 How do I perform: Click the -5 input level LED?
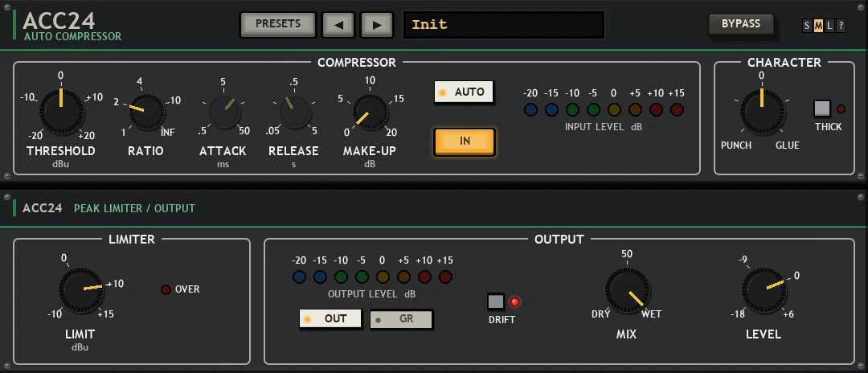click(593, 109)
